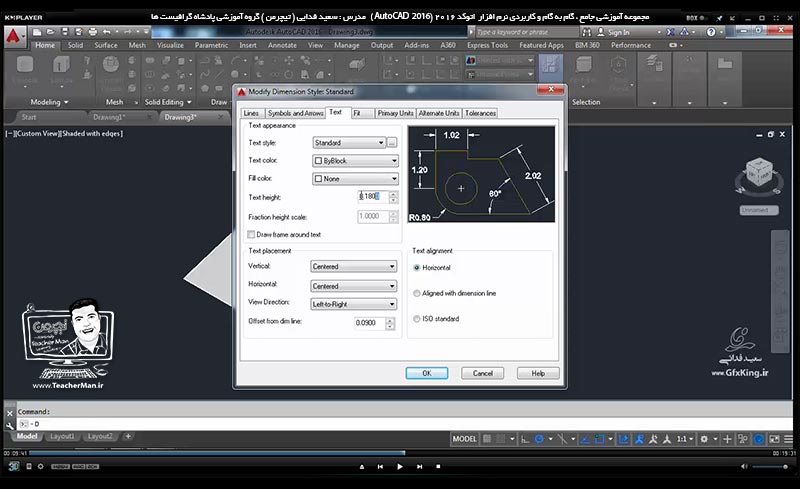
Task: Click the Undo arrow icon
Action: 106,32
